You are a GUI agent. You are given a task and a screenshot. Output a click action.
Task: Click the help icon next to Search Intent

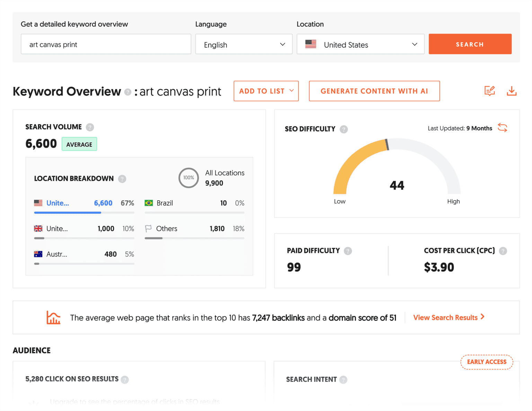[x=343, y=380]
